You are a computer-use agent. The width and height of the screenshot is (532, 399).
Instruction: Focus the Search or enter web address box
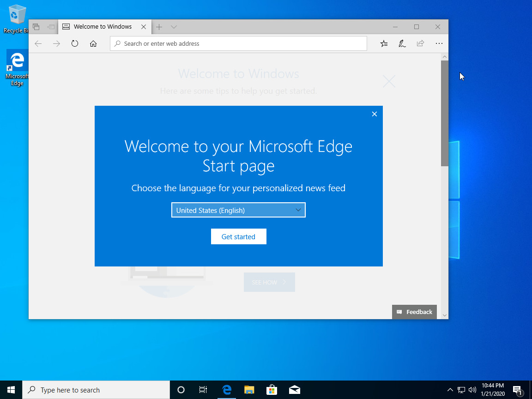click(238, 43)
